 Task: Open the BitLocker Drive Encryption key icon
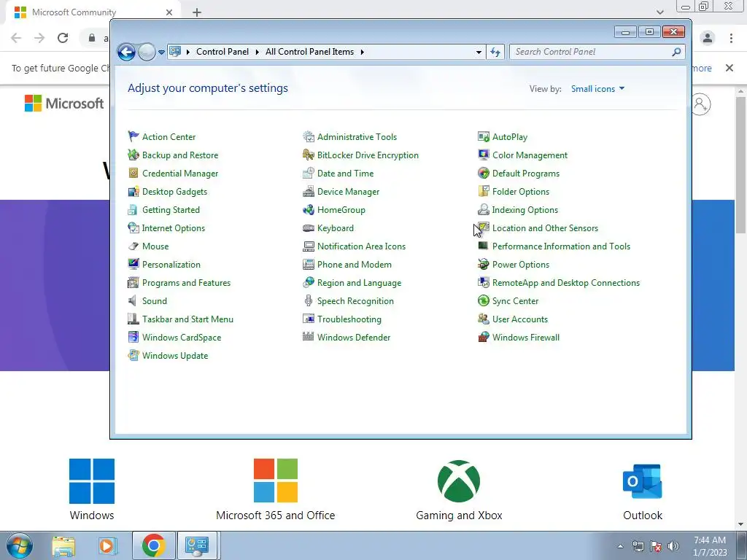(309, 155)
